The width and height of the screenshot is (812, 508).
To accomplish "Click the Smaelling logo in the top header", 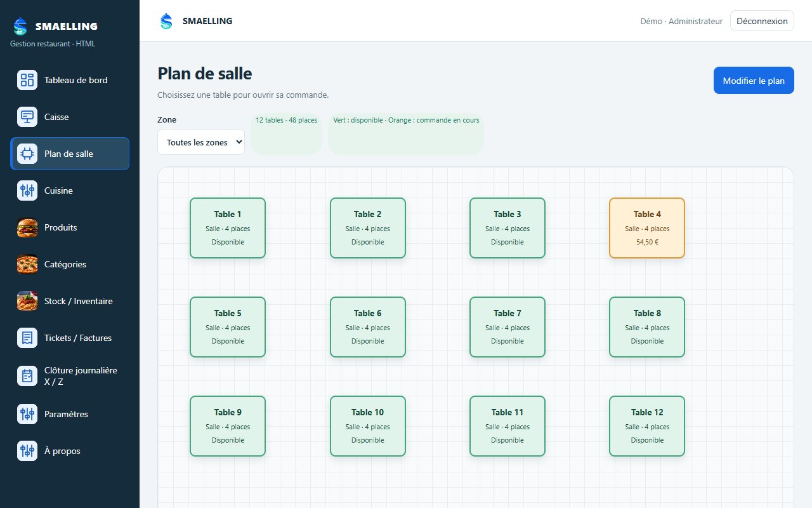I will pyautogui.click(x=166, y=21).
